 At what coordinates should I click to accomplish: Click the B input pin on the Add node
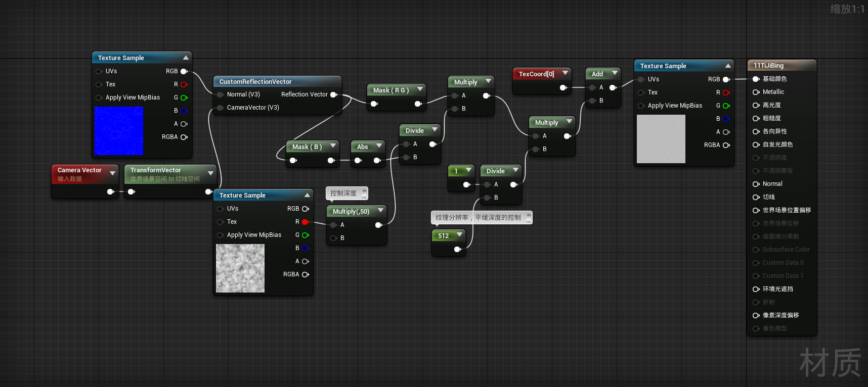(592, 101)
